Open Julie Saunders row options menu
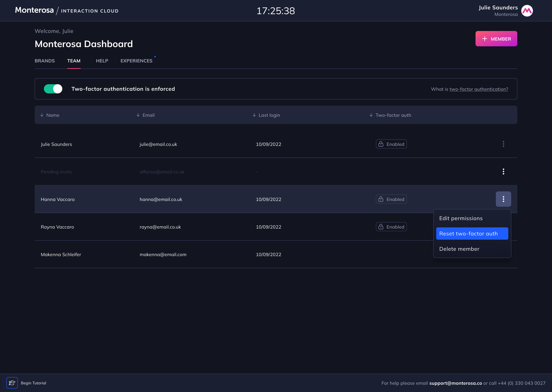 click(504, 144)
